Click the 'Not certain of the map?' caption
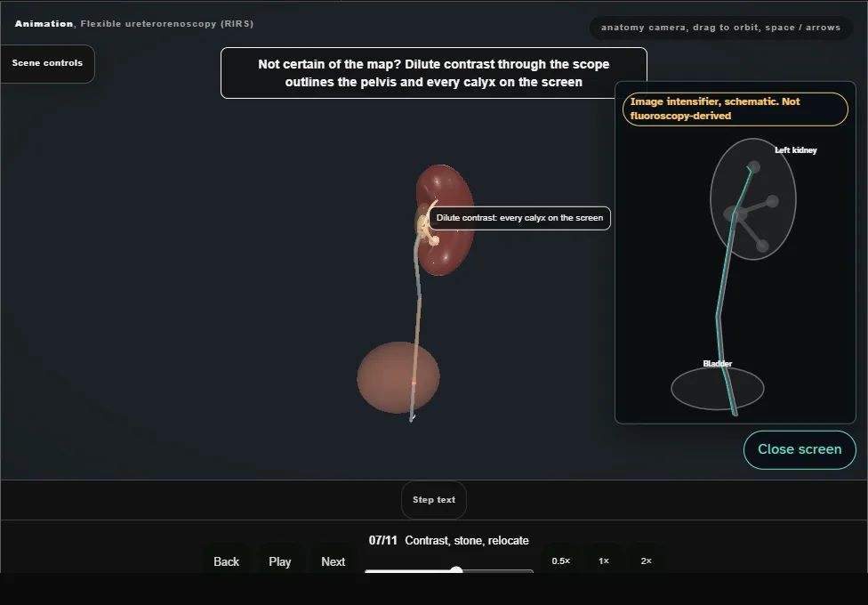This screenshot has width=868, height=605. click(433, 73)
